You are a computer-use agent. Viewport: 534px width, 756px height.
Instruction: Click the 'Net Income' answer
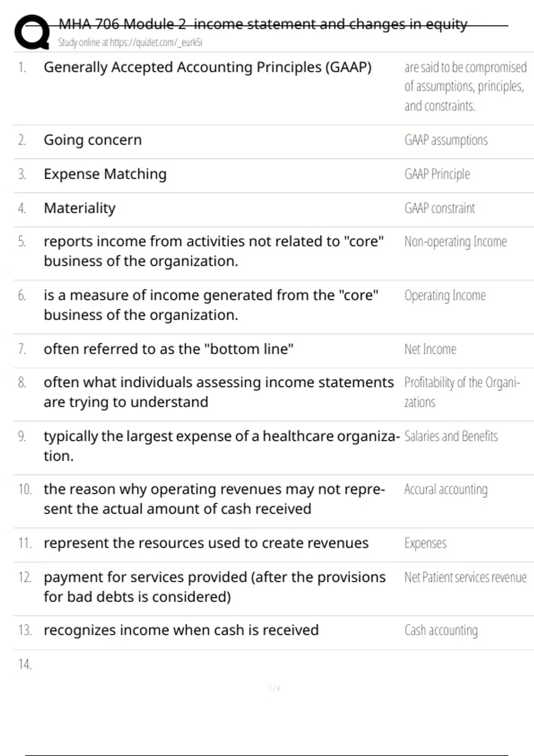(x=430, y=349)
